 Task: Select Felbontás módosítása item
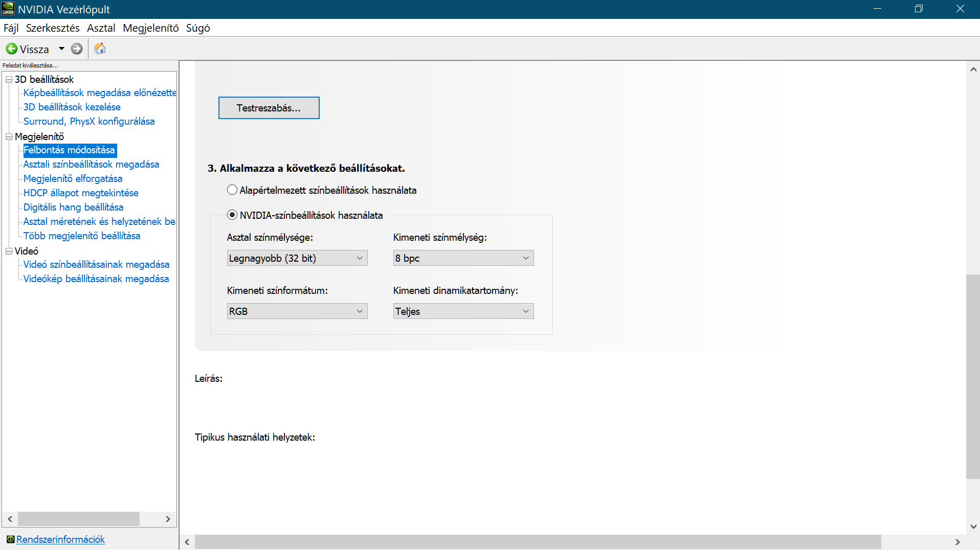[x=70, y=150]
